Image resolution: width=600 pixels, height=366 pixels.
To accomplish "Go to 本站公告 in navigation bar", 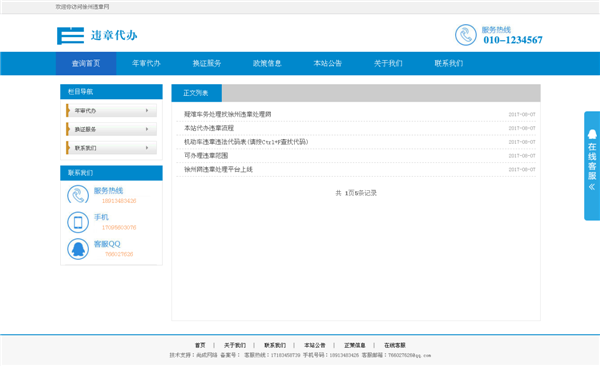I will 328,63.
